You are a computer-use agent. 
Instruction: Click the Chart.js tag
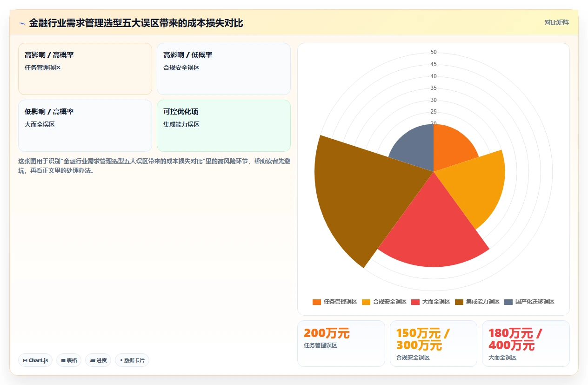pos(35,360)
